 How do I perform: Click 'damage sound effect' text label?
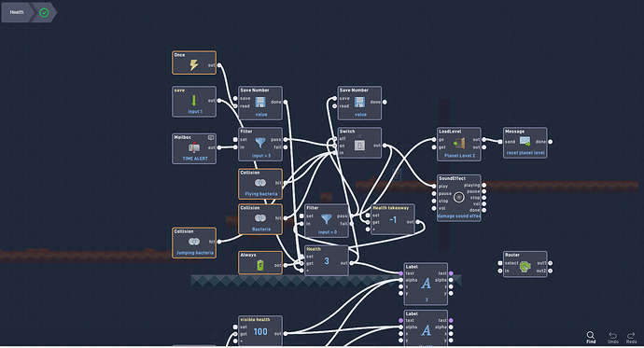[459, 216]
